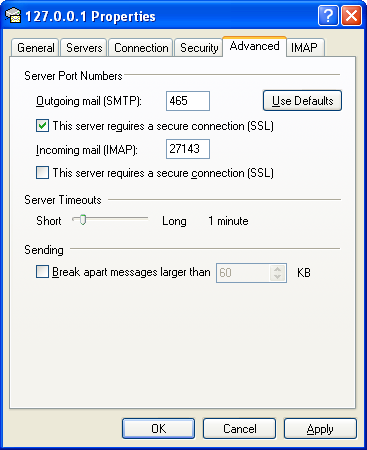This screenshot has width=367, height=450.
Task: Click the Cancel button
Action: pos(239,429)
